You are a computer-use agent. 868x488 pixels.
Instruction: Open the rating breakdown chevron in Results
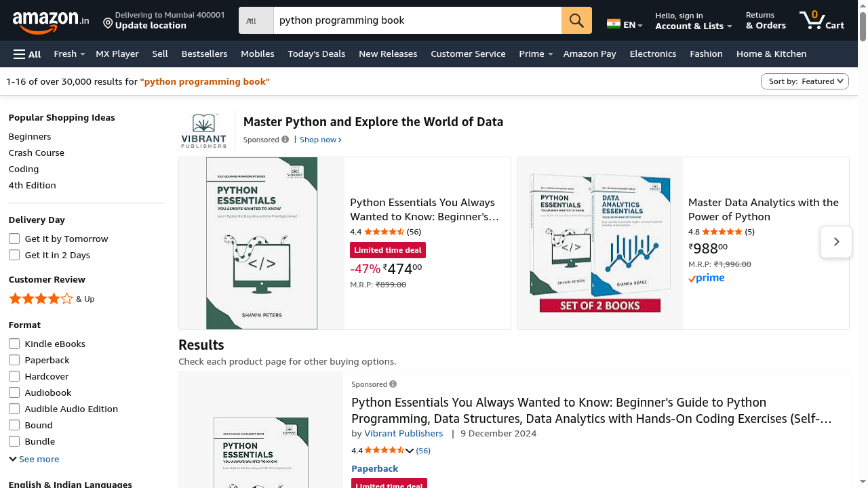[x=409, y=451]
